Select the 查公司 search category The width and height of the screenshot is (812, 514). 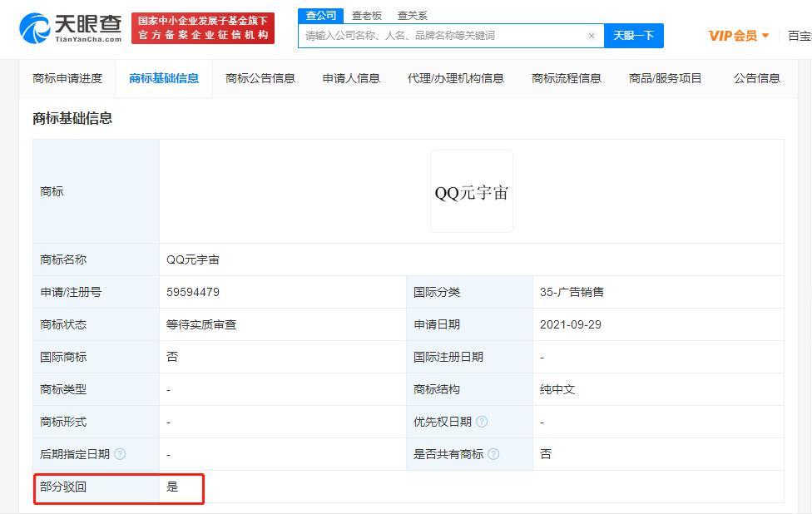click(x=320, y=15)
